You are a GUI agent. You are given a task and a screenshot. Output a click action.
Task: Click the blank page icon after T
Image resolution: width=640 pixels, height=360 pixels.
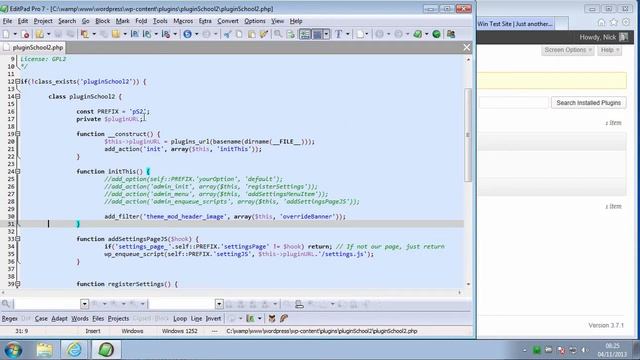coord(360,34)
